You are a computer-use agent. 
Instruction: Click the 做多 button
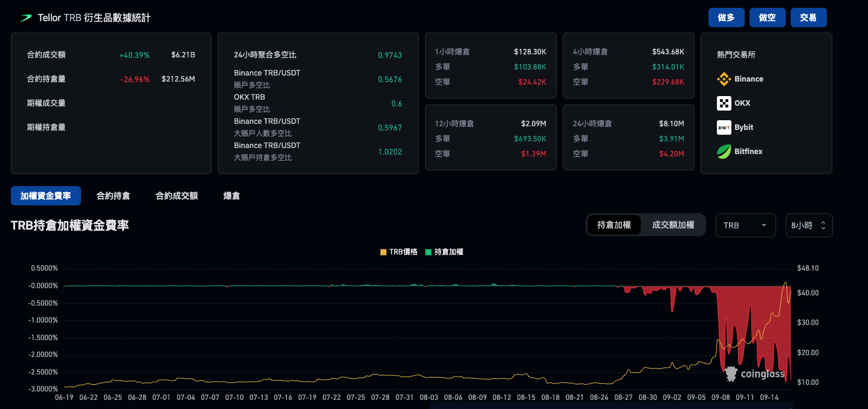pos(726,17)
